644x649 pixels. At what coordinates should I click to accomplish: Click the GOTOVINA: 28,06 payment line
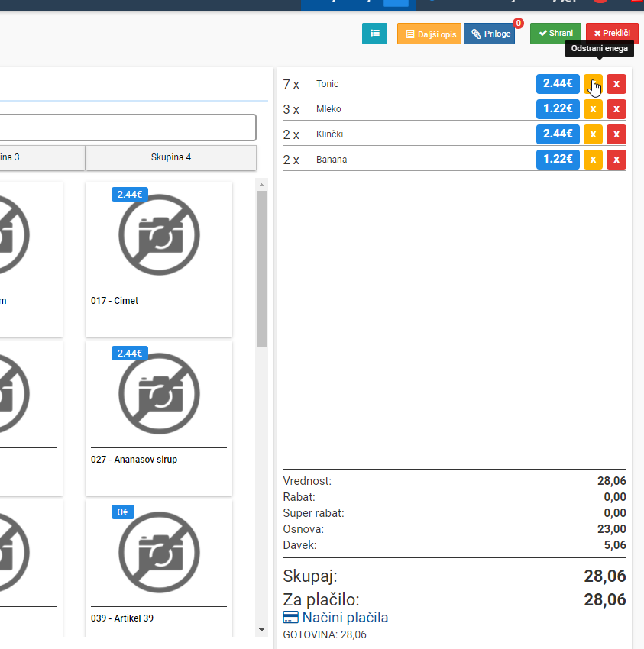coord(325,635)
